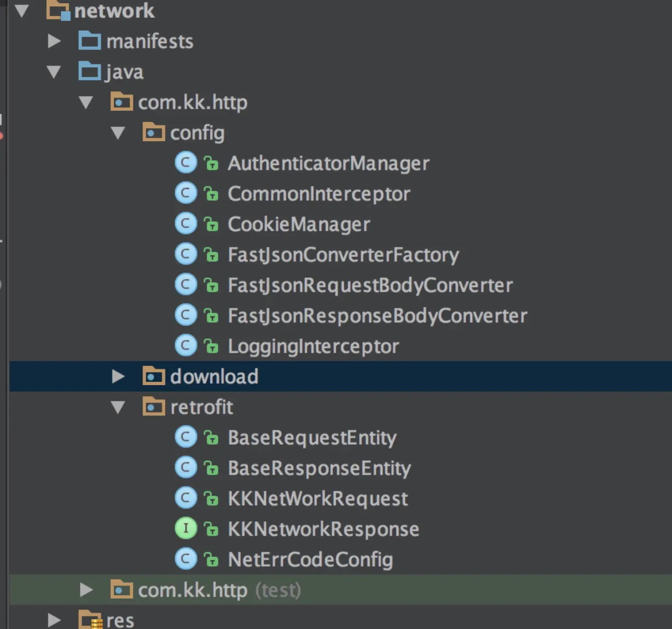Click the green lock icon beside AuthenticatorManager
This screenshot has height=629, width=672.
click(211, 164)
